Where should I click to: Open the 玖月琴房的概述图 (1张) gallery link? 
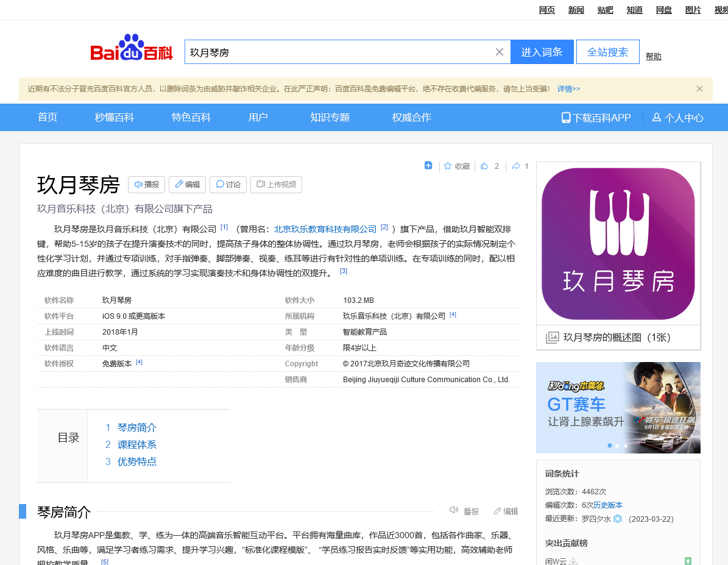click(x=617, y=337)
